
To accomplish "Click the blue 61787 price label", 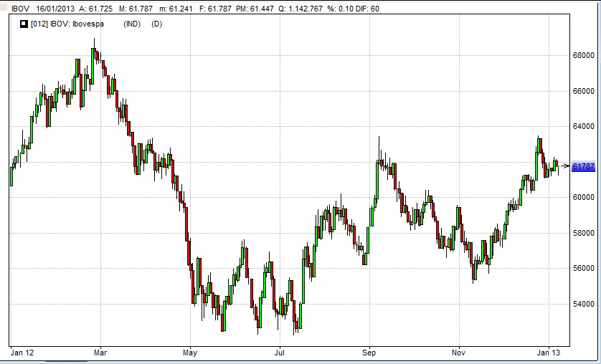I will coord(584,167).
